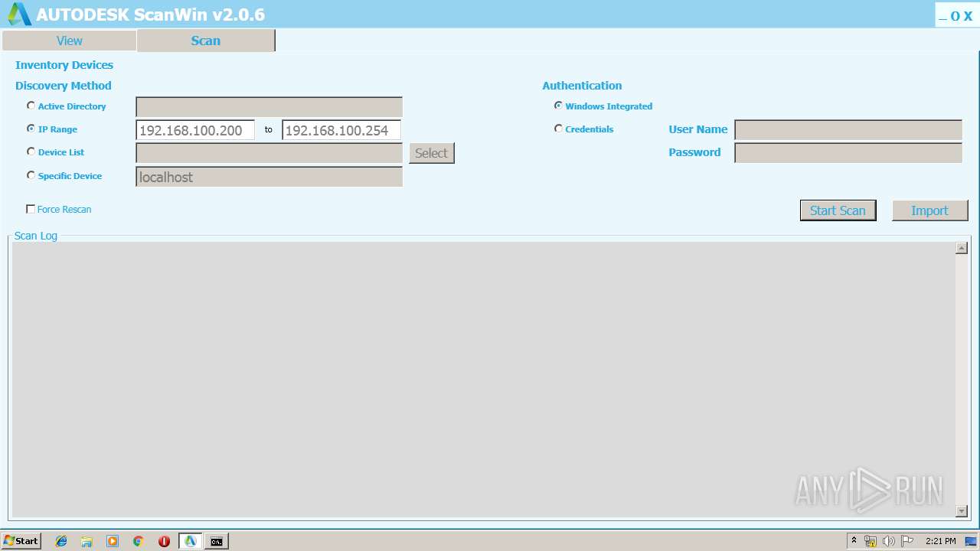Click the Device List path field

point(269,153)
